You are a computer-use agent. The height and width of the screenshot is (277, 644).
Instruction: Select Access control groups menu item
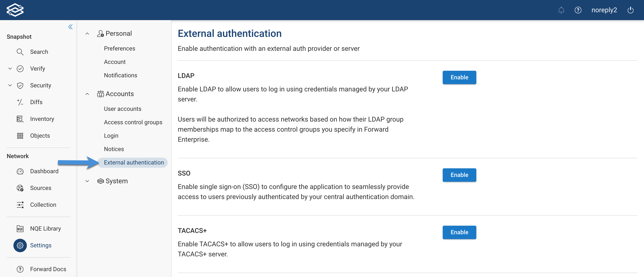(133, 122)
